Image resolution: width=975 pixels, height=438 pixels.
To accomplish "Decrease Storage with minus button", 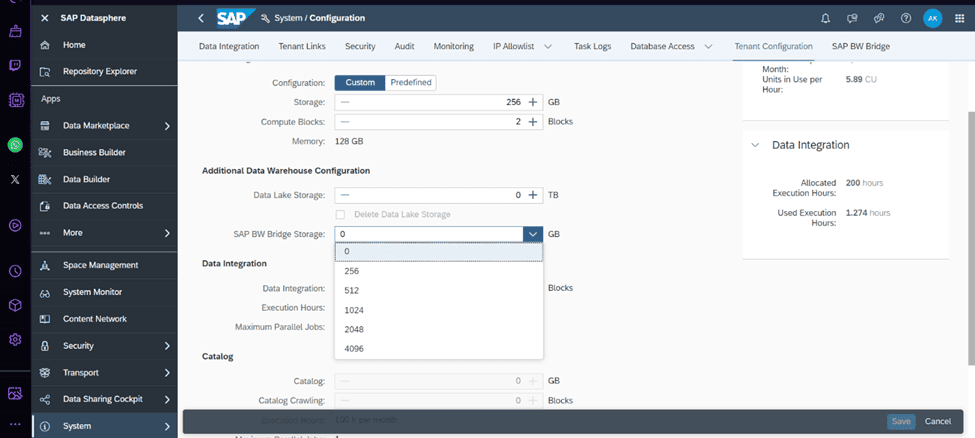I will (x=344, y=102).
